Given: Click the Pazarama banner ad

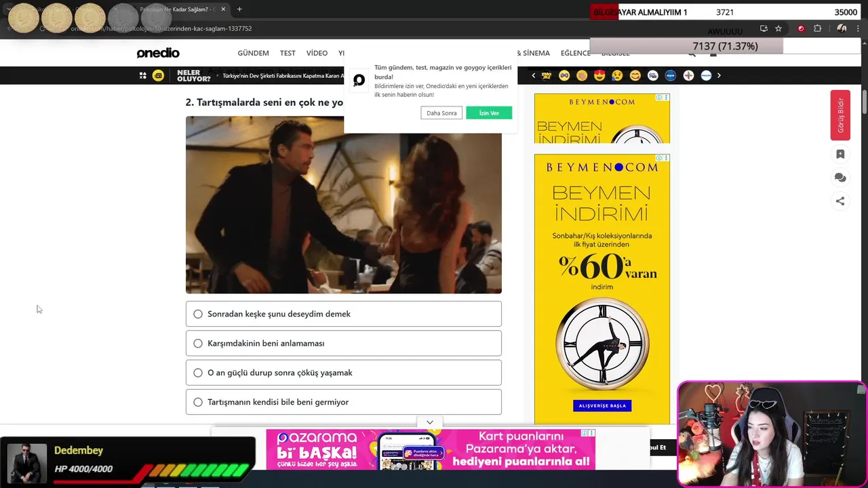Looking at the screenshot, I should pyautogui.click(x=431, y=450).
